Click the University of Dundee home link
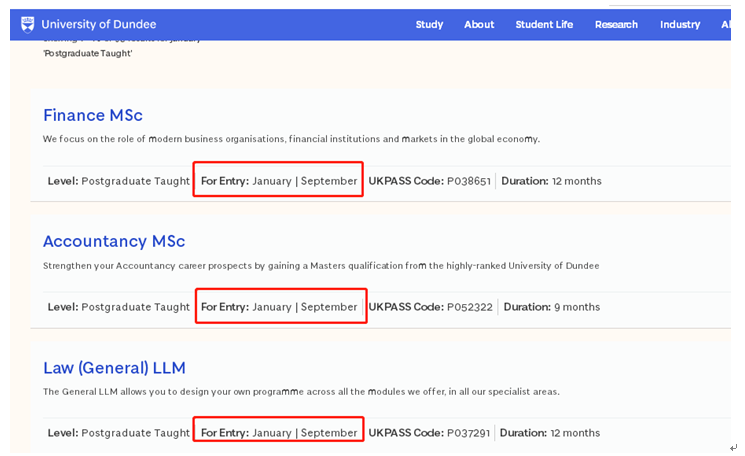 point(98,24)
